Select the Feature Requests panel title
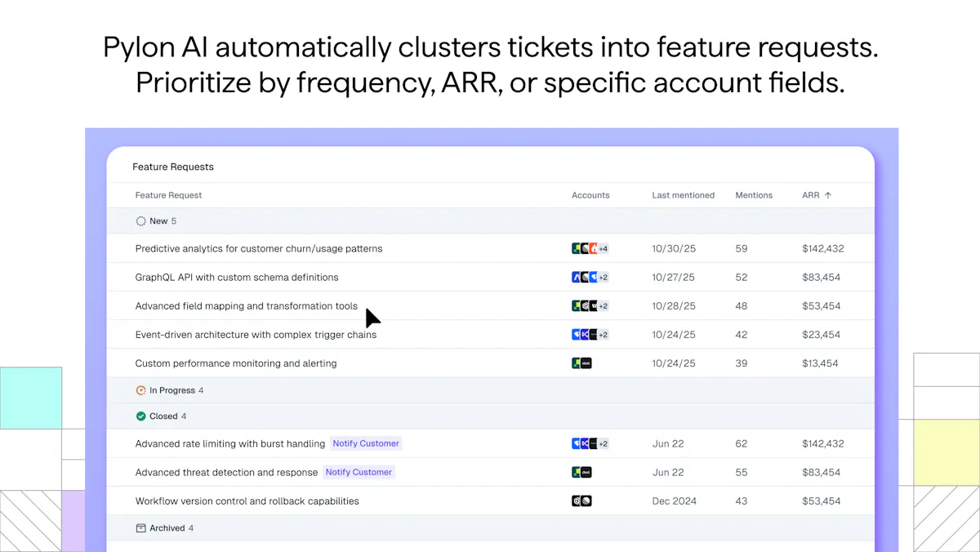This screenshot has width=980, height=552. tap(173, 167)
